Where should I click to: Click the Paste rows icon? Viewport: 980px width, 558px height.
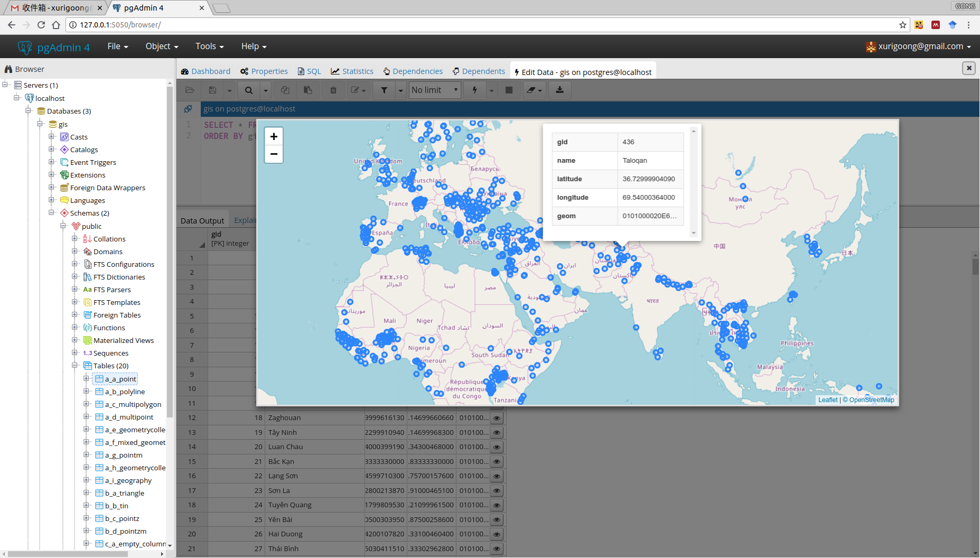point(307,90)
